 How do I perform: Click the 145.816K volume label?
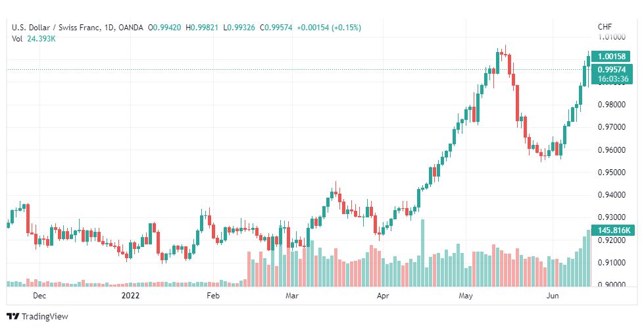(x=612, y=231)
